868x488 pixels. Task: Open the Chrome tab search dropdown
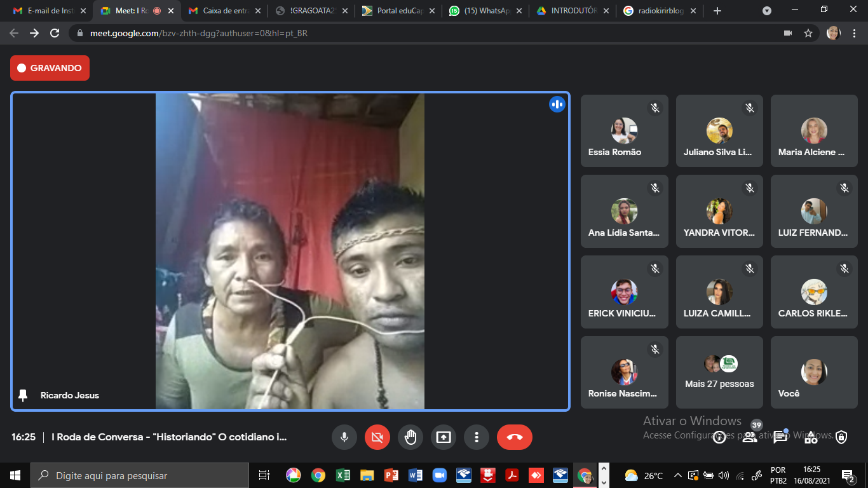tap(767, 11)
